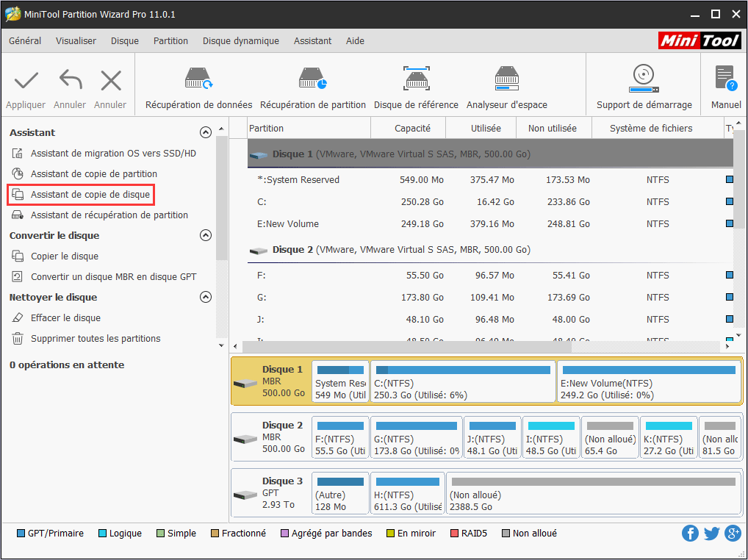The width and height of the screenshot is (748, 560).
Task: Click the Capacité column header
Action: click(409, 128)
